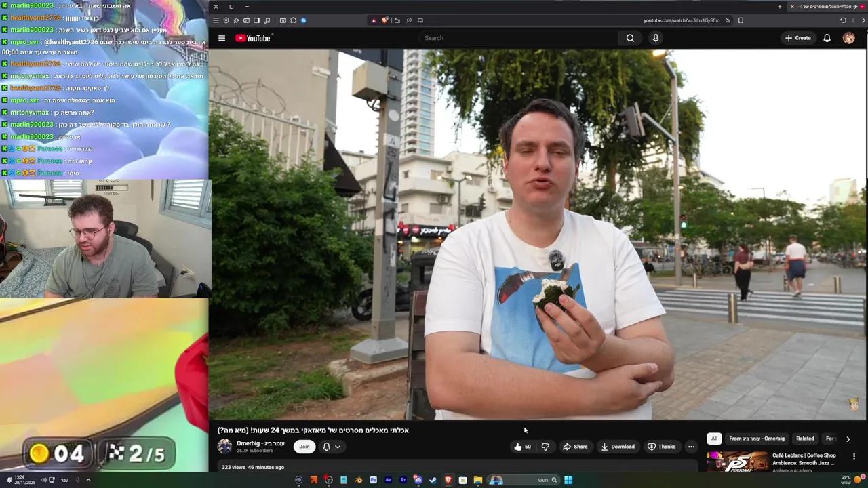This screenshot has height=488, width=868.
Task: Open the taskbar clock and date
Action: (24, 480)
